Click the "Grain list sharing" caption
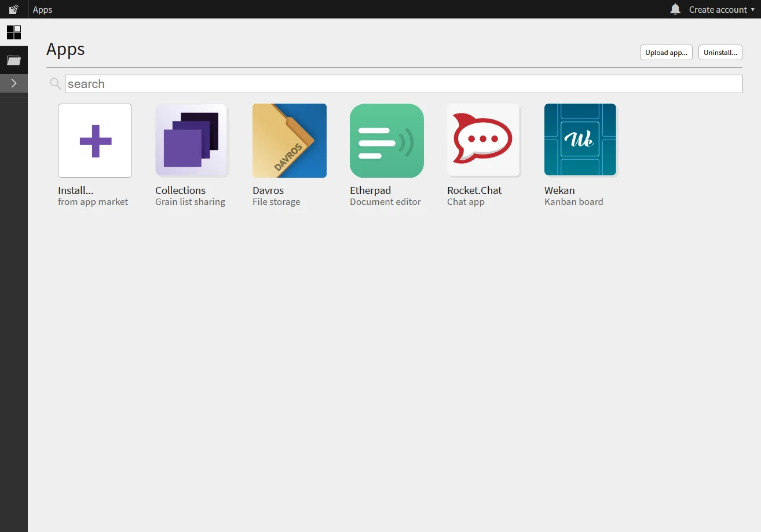 click(190, 202)
